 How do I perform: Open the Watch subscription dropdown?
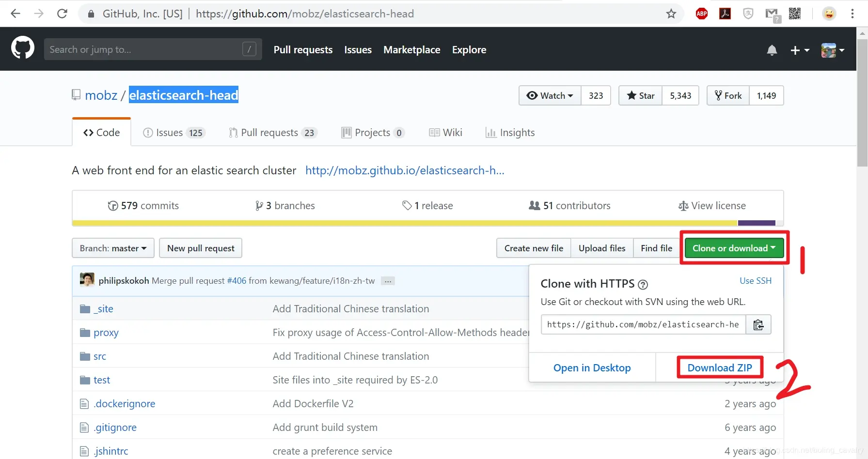tap(550, 96)
